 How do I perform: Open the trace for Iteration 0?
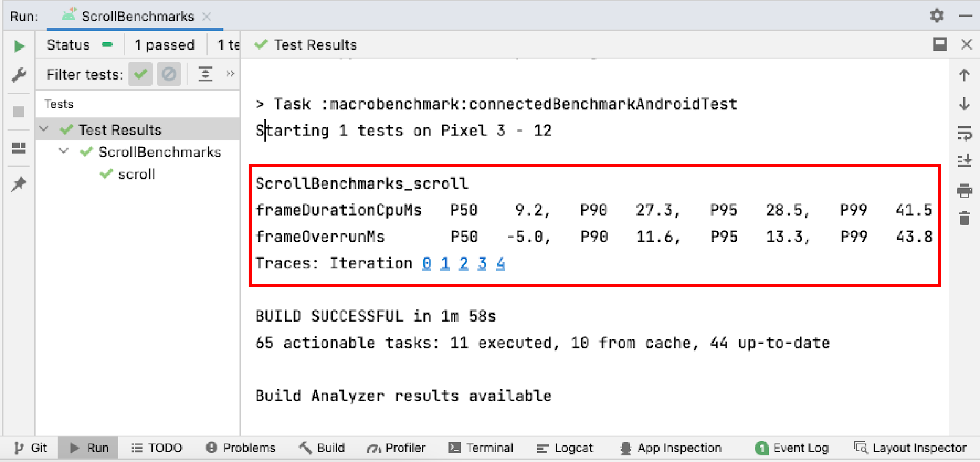(x=426, y=263)
